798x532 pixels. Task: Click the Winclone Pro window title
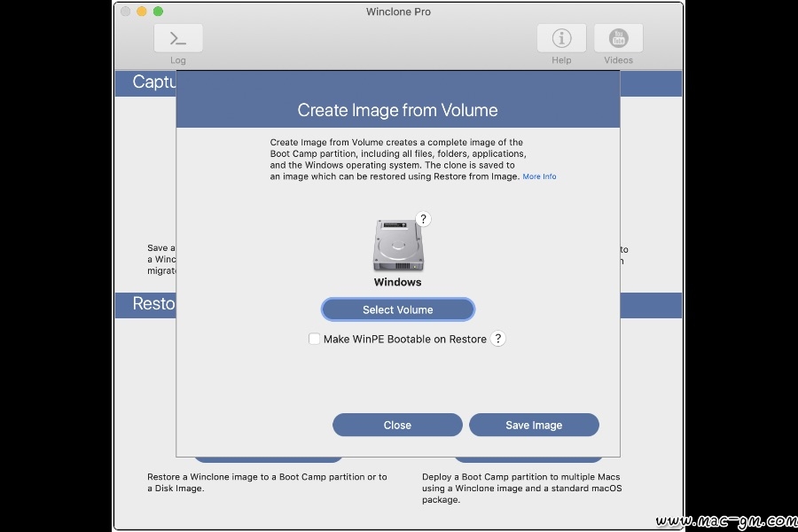[x=398, y=12]
